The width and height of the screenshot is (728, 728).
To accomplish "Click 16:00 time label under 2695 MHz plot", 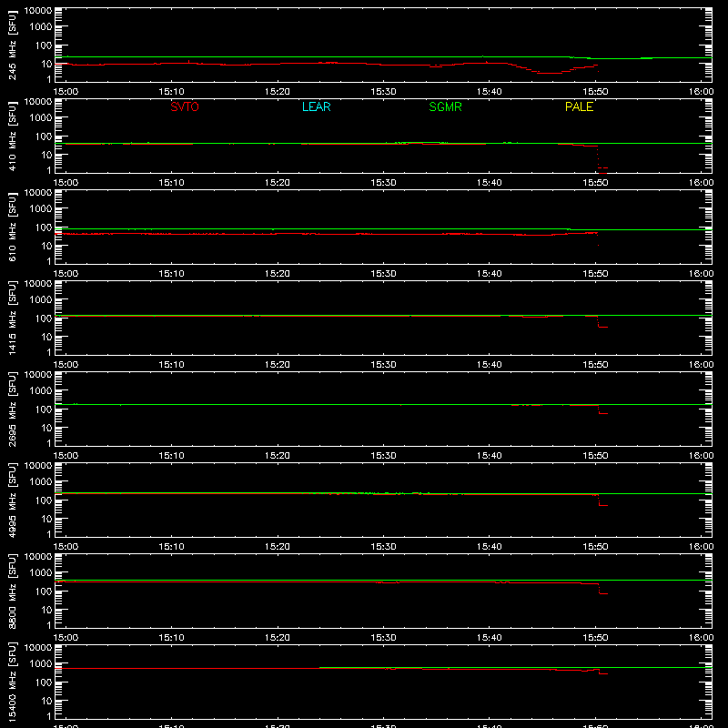I will pos(701,456).
